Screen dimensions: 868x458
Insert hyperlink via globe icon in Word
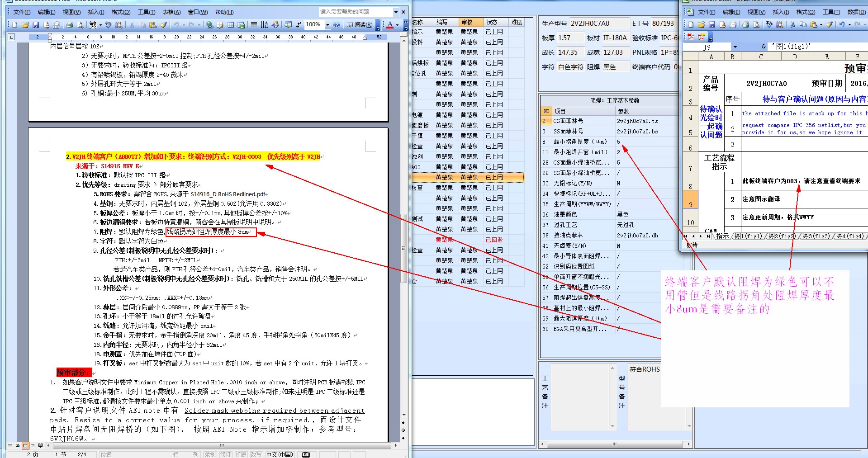209,25
